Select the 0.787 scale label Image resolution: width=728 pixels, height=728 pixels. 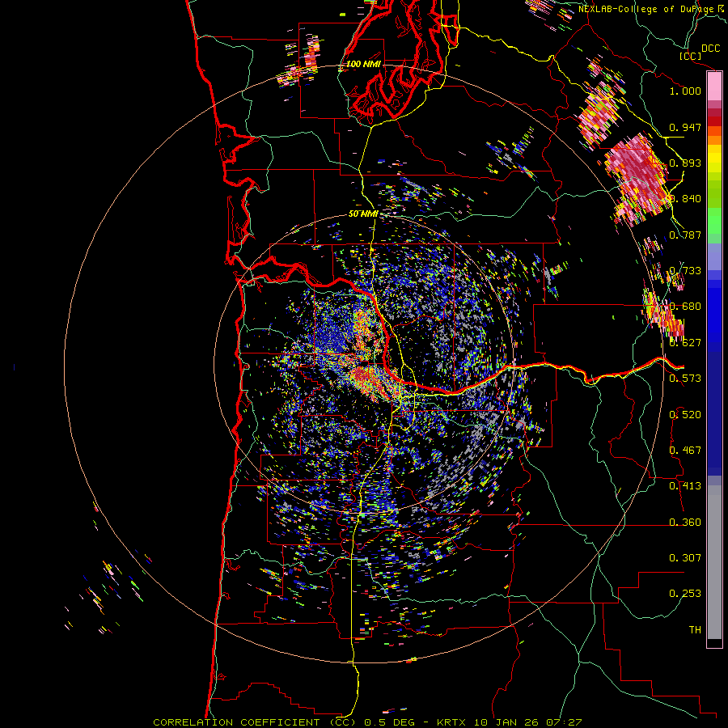click(x=685, y=235)
